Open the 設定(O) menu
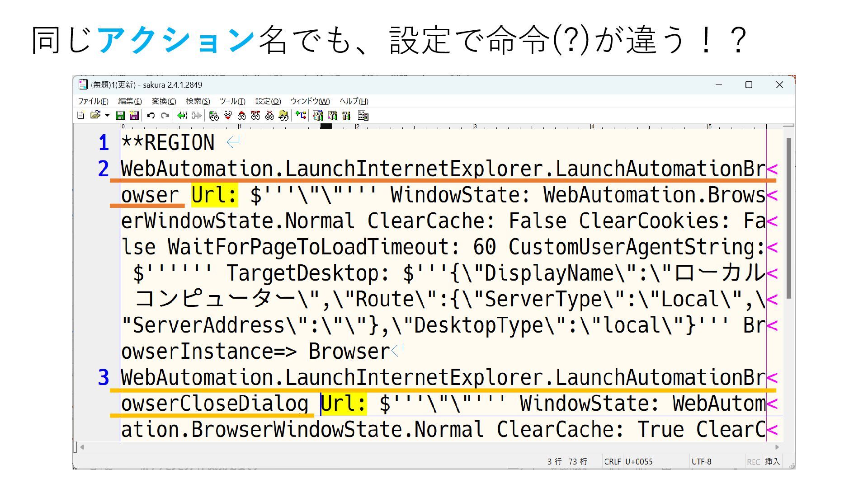Image resolution: width=868 pixels, height=488 pixels. click(268, 101)
